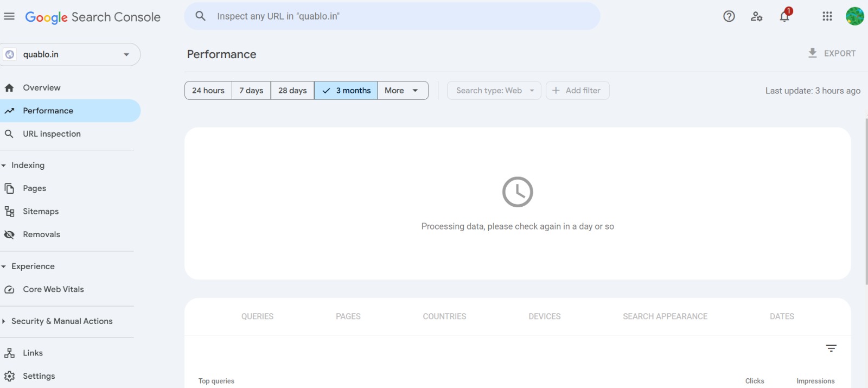Open Users and permissions settings icon
The height and width of the screenshot is (388, 868).
click(757, 16)
